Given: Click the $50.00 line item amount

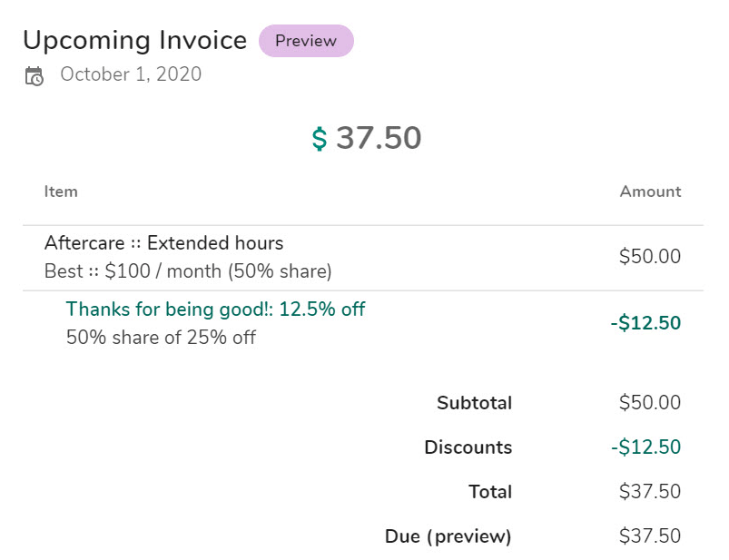Looking at the screenshot, I should [649, 257].
